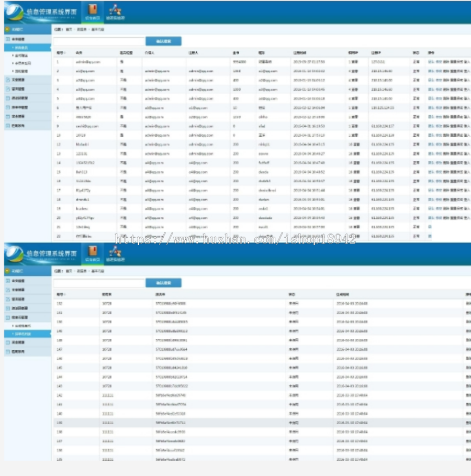Click the first blue action icon in the admin@qq.com row
Image resolution: width=471 pixels, height=476 pixels.
click(431, 62)
